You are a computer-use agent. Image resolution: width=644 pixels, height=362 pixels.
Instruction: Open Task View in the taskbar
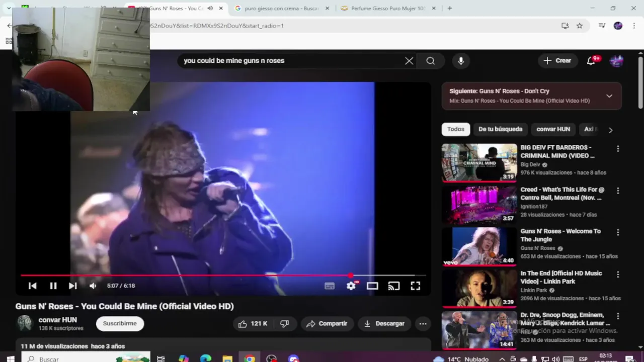pyautogui.click(x=161, y=359)
